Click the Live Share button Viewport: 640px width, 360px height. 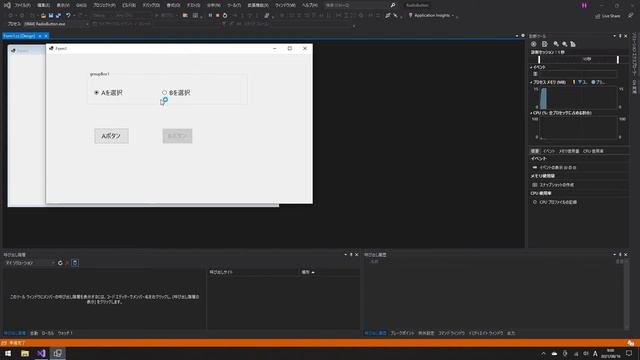(608, 16)
